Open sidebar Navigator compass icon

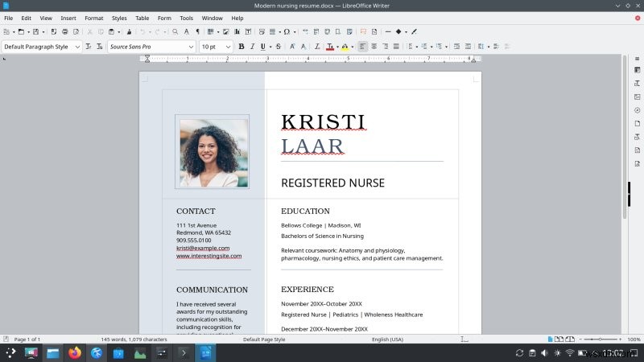pos(637,110)
